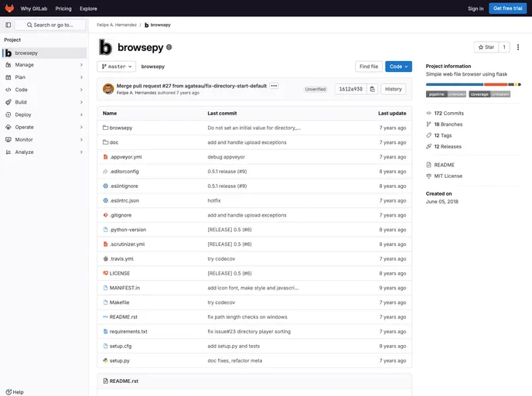Open the commit History button
Screen dimensions: 532x396
pyautogui.click(x=394, y=89)
